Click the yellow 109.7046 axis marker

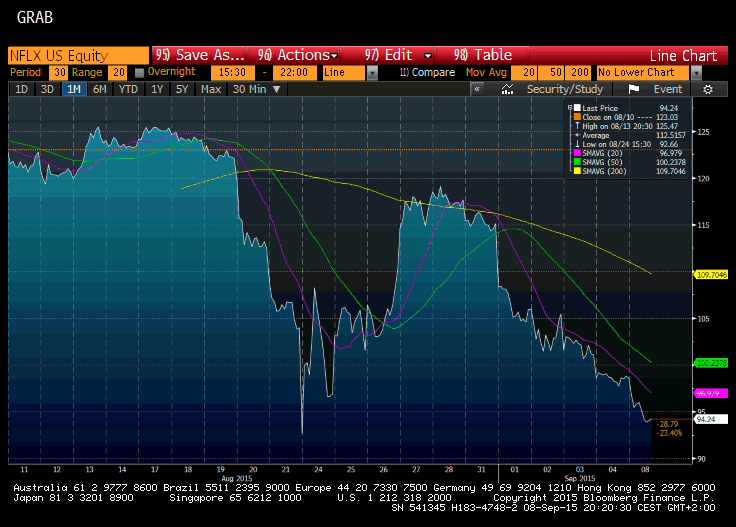[711, 275]
